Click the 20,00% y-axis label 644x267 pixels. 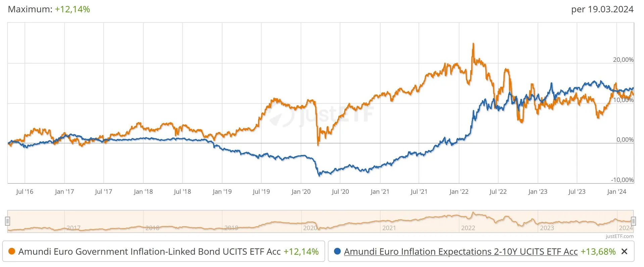(x=623, y=60)
